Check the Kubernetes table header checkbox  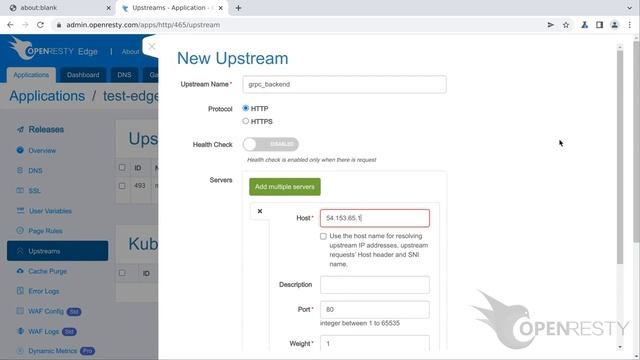pos(122,273)
